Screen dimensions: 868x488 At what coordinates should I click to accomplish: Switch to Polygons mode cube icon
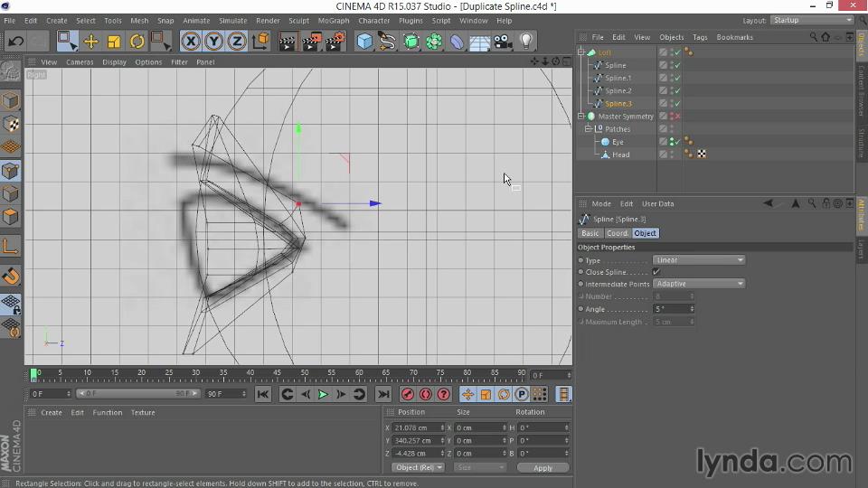click(x=11, y=217)
